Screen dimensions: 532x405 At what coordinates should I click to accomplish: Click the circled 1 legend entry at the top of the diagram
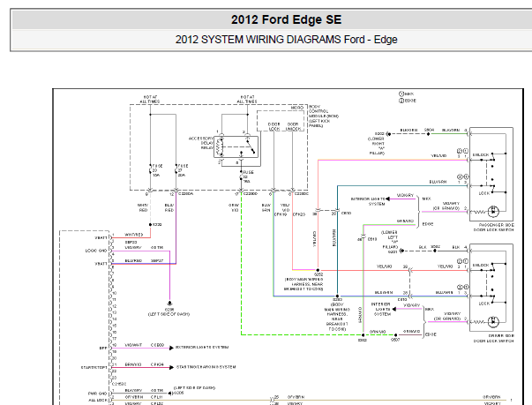coord(406,94)
